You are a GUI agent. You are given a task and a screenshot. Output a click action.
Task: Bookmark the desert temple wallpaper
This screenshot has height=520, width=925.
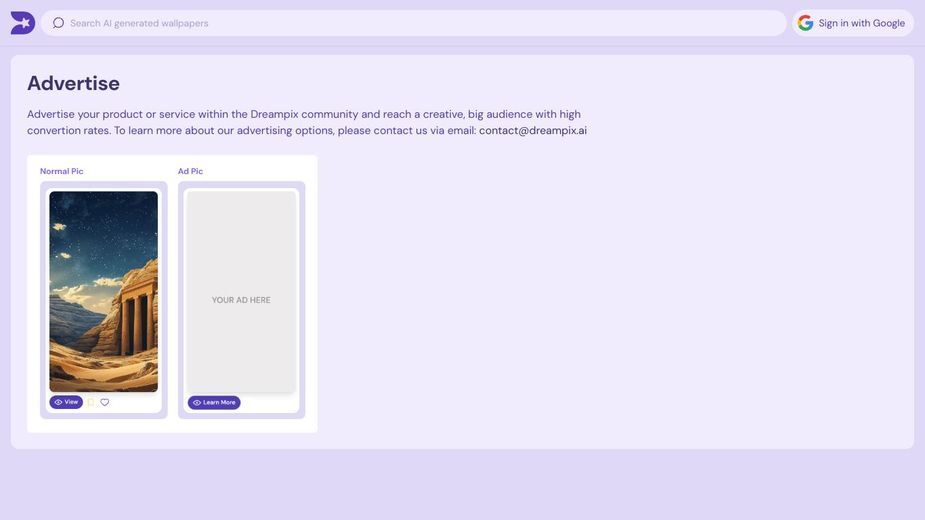click(91, 403)
